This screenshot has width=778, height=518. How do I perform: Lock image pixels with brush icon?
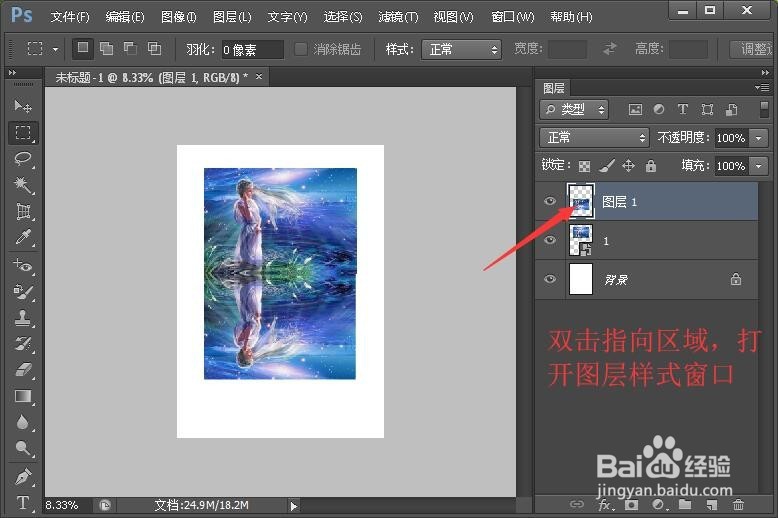tap(606, 166)
